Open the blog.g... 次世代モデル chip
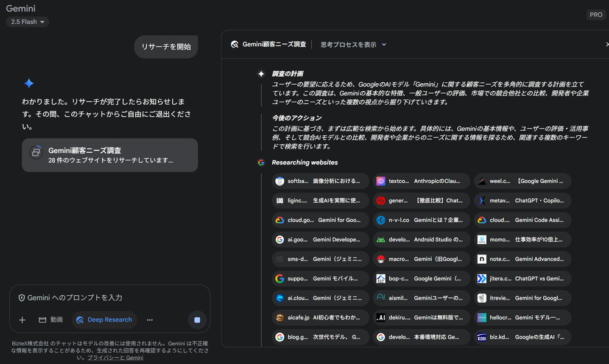609x364 pixels. pos(320,337)
